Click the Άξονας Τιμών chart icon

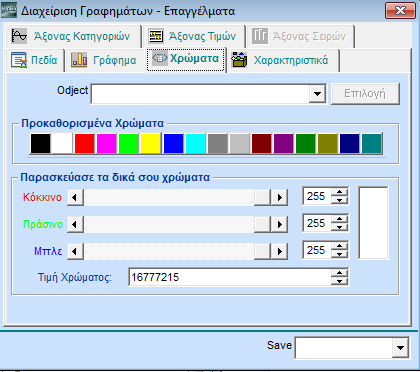tap(156, 36)
